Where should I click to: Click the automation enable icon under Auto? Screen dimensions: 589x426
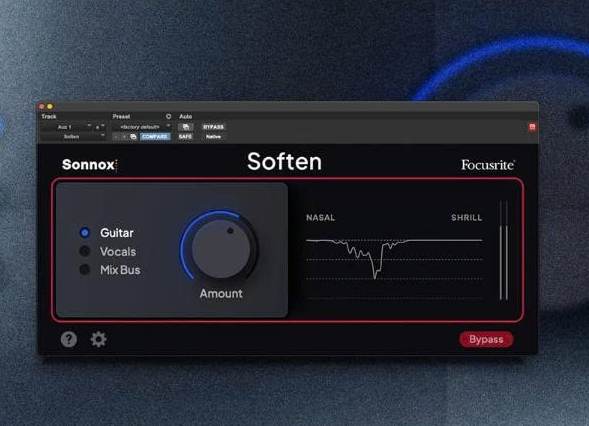click(x=186, y=127)
